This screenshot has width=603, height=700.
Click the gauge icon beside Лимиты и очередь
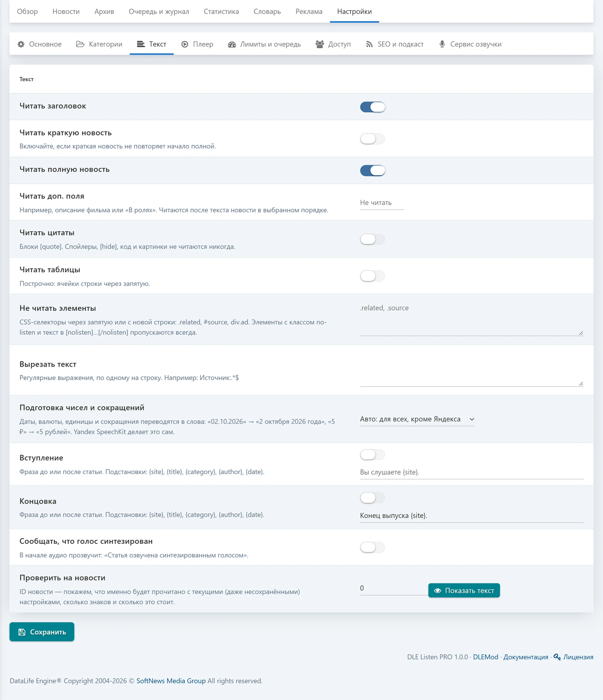coord(232,45)
